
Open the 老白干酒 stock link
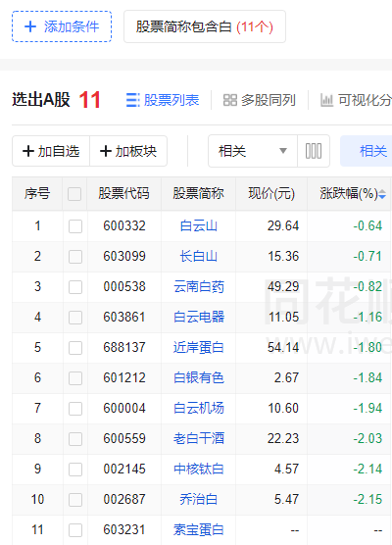198,438
